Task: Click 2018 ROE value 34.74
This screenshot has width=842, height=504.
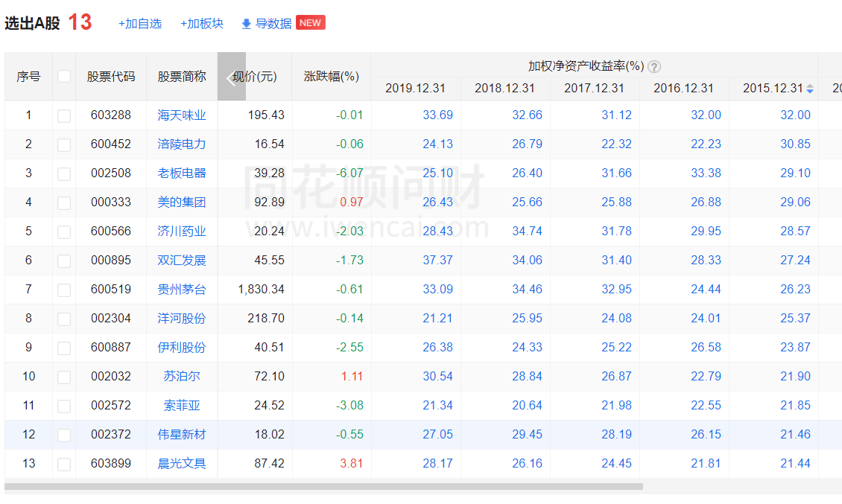Action: tap(527, 231)
